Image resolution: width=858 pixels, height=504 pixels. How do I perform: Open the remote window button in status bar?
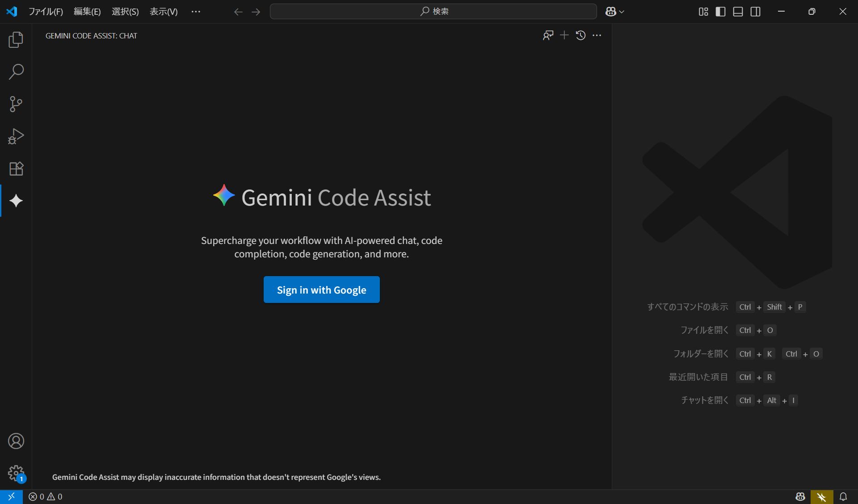11,496
